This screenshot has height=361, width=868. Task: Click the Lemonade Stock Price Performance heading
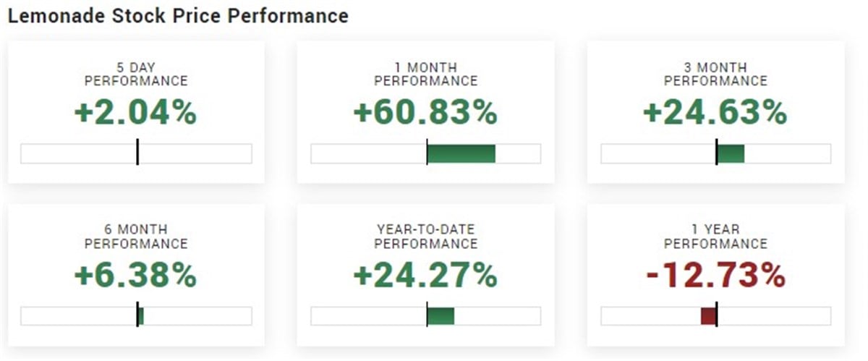click(x=177, y=16)
